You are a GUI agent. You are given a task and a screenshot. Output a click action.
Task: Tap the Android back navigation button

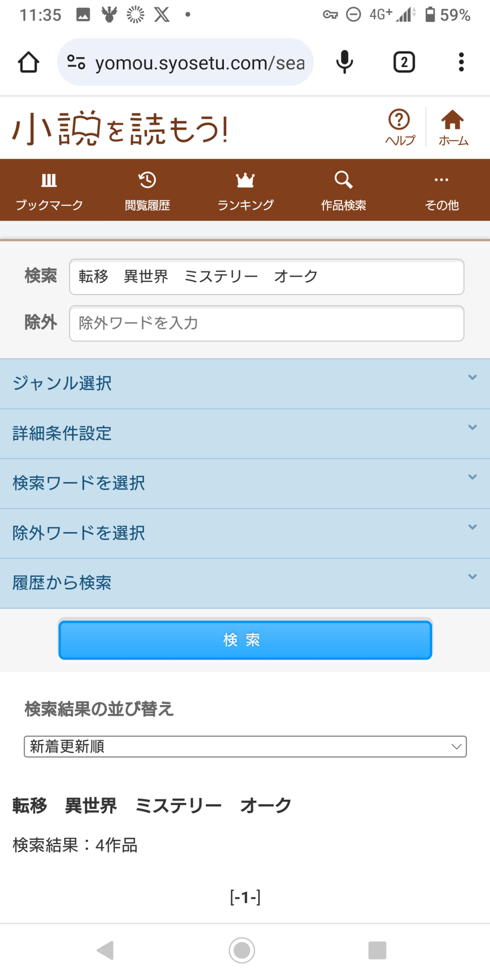point(105,950)
